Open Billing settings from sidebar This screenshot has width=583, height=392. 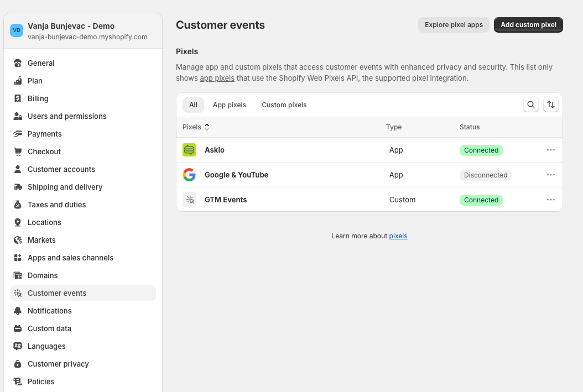[38, 98]
